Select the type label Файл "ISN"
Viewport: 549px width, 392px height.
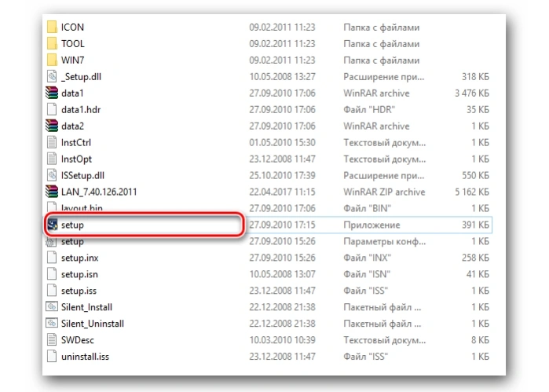[367, 274]
